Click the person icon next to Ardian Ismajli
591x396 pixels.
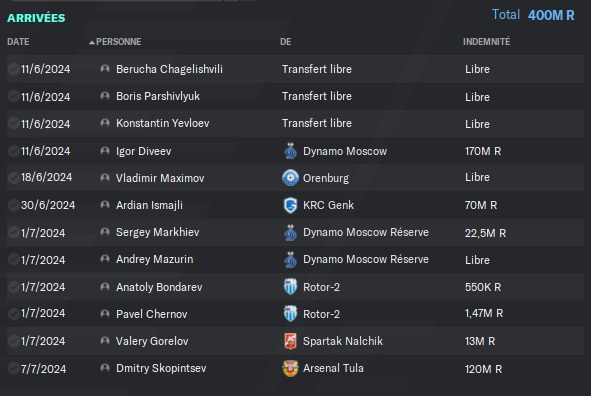coord(105,205)
